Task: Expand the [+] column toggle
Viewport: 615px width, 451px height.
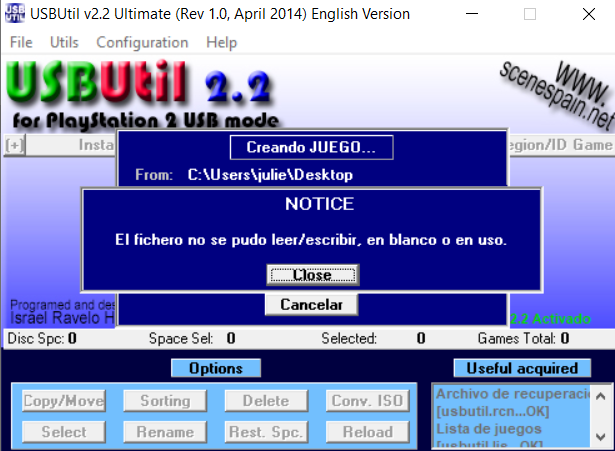Action: [15, 145]
